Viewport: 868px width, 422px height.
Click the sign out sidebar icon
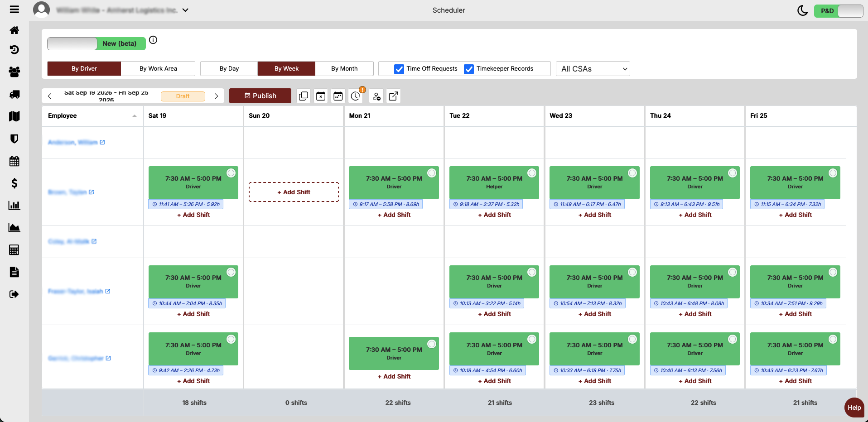click(14, 294)
